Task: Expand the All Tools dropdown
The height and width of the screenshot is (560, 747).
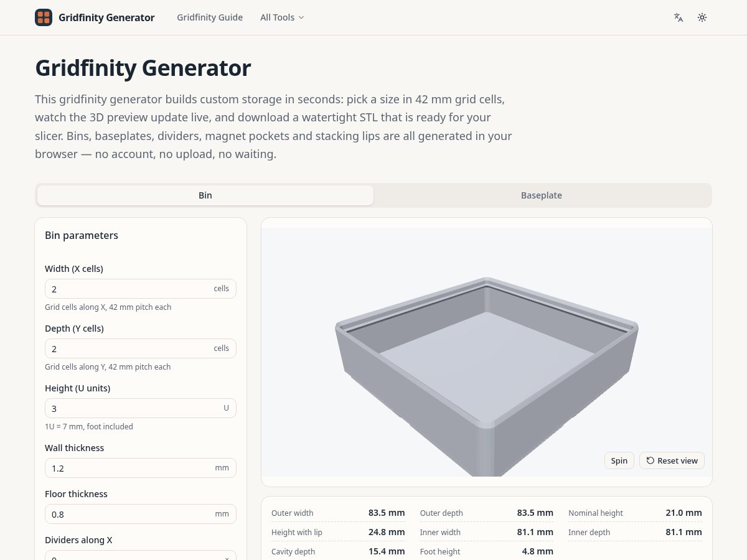Action: pyautogui.click(x=282, y=17)
